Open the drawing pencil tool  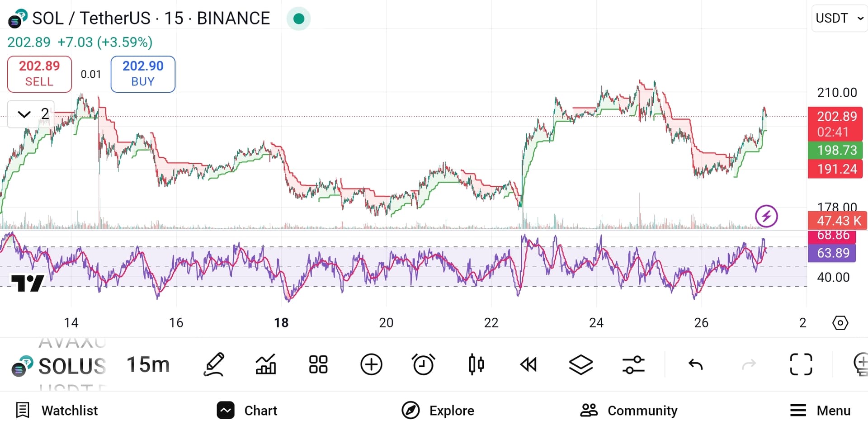[x=214, y=364]
